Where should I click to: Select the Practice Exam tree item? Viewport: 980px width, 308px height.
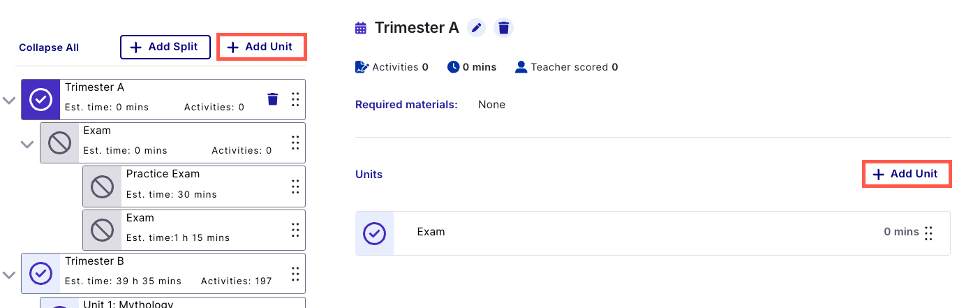coord(194,186)
